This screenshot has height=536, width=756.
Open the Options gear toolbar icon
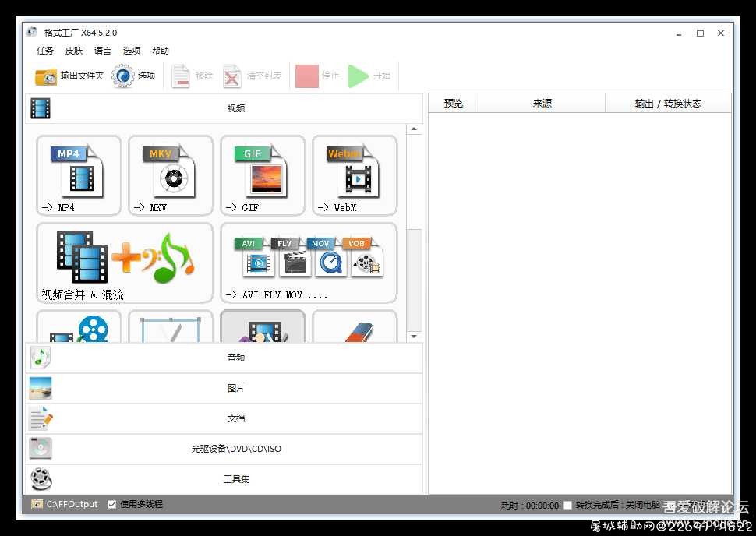click(x=123, y=76)
